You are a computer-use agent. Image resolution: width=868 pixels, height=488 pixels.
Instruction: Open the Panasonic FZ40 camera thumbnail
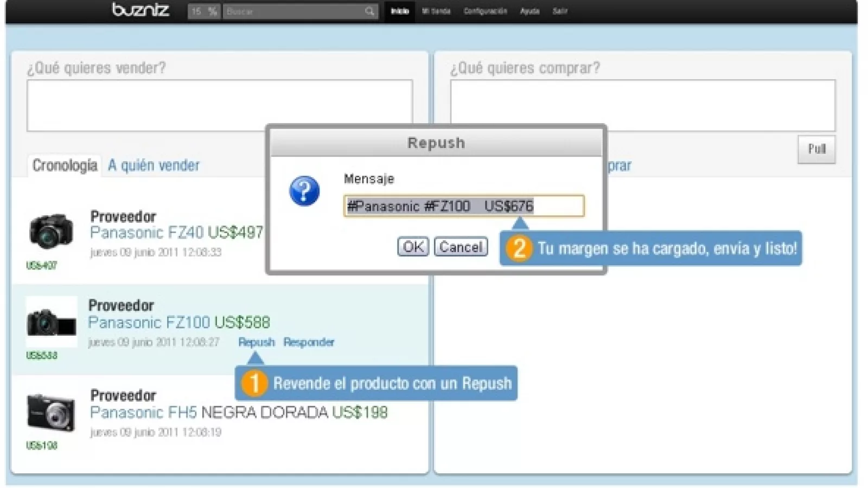[51, 231]
